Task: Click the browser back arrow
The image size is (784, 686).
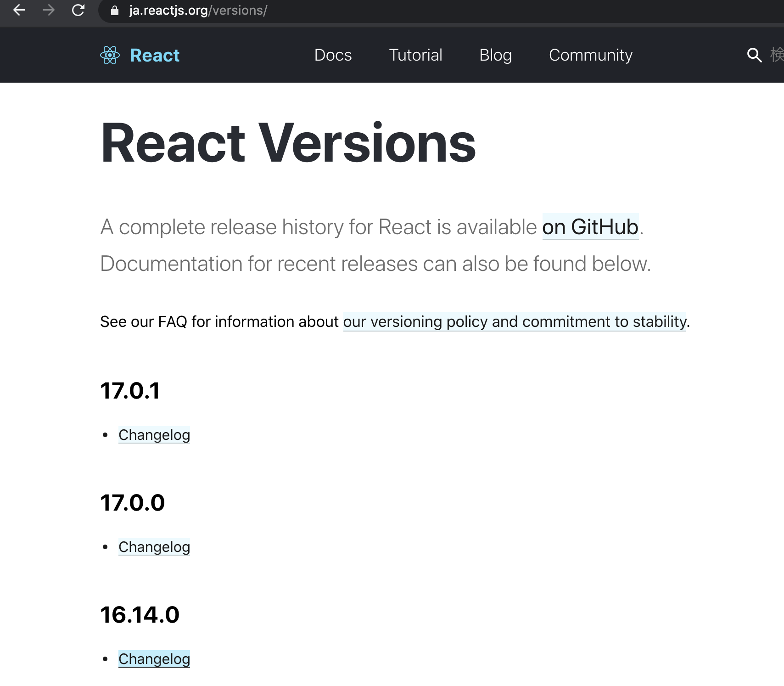Action: point(19,11)
